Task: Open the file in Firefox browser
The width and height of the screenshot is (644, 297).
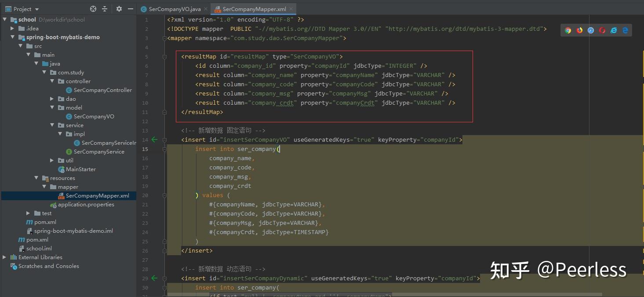Action: (x=579, y=30)
